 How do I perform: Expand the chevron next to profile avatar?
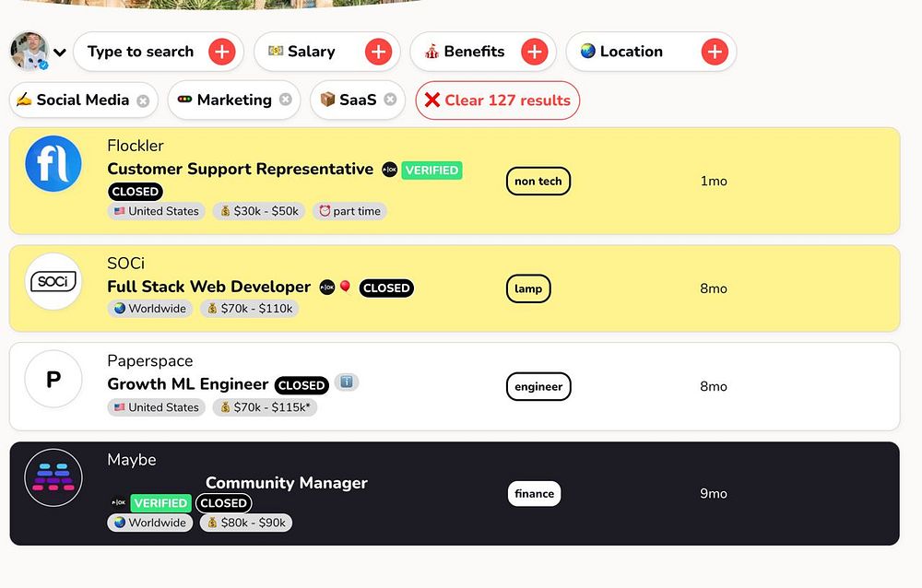tap(59, 53)
